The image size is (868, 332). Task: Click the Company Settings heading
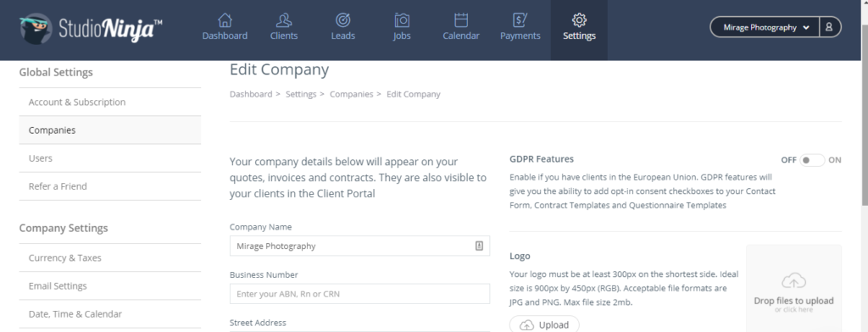click(64, 228)
